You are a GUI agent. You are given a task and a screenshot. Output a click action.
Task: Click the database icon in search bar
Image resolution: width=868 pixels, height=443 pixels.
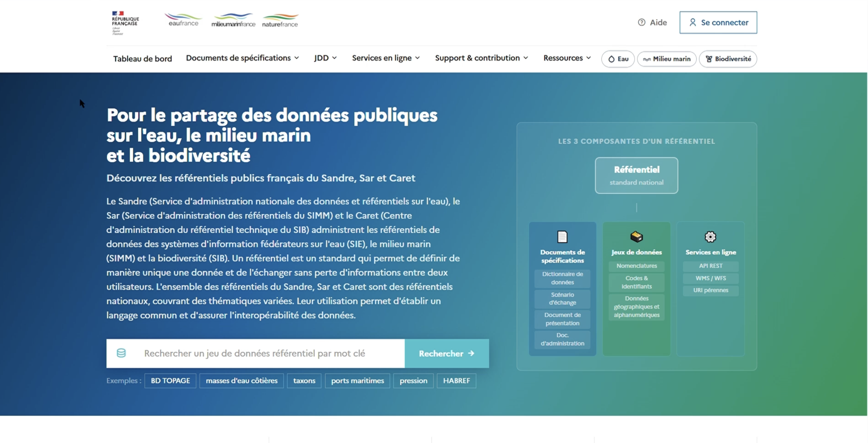121,353
